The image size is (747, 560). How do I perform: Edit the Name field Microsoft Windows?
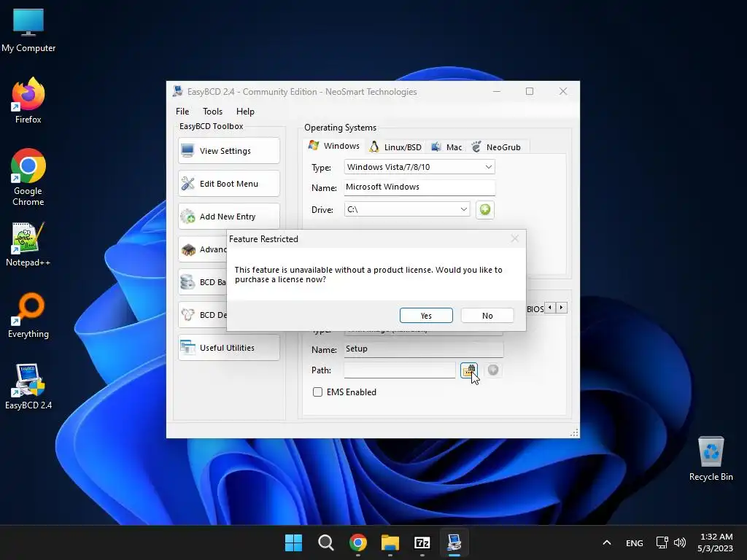pyautogui.click(x=419, y=187)
